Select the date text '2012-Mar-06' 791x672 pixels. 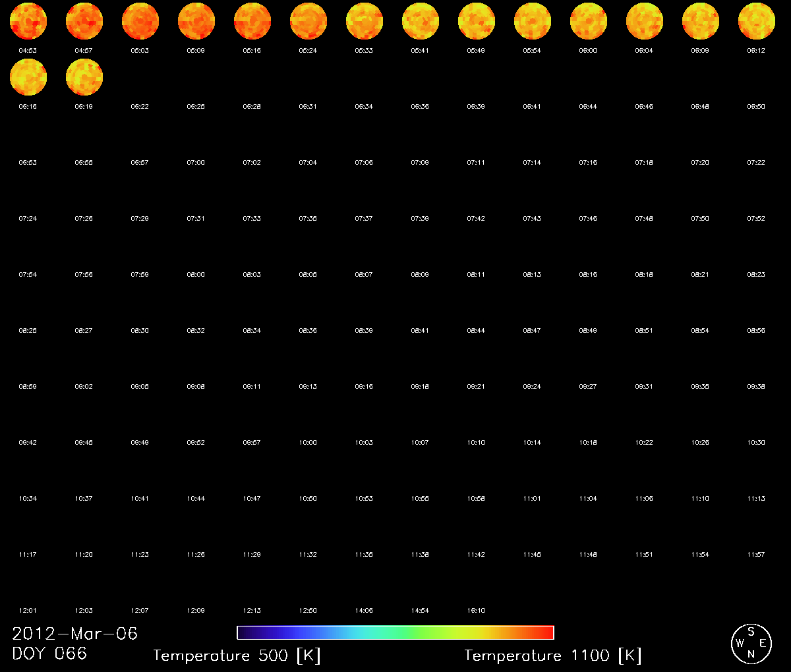tap(75, 634)
